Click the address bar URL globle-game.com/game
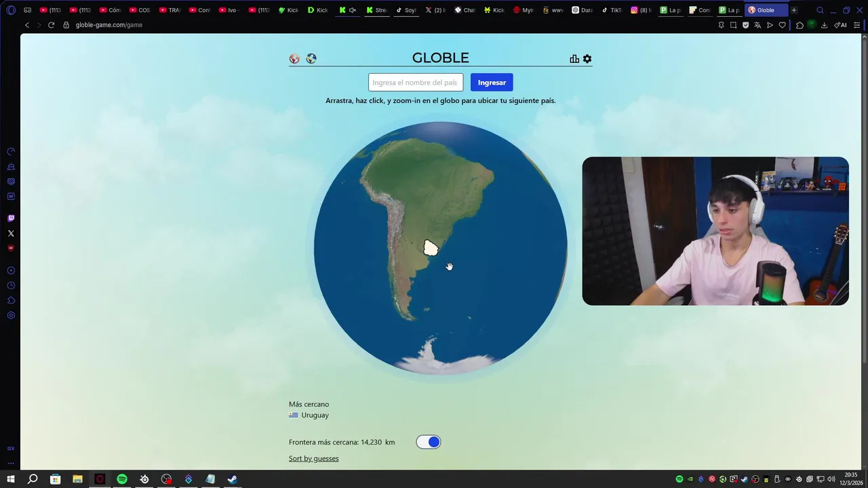Screen dimensions: 868x488 coord(109,25)
